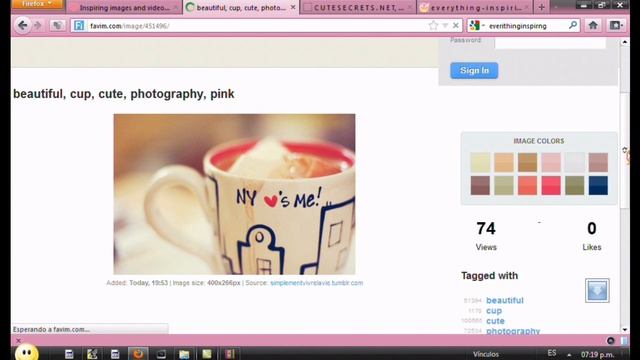
Task: Click the search magnifier icon
Action: click(573, 25)
